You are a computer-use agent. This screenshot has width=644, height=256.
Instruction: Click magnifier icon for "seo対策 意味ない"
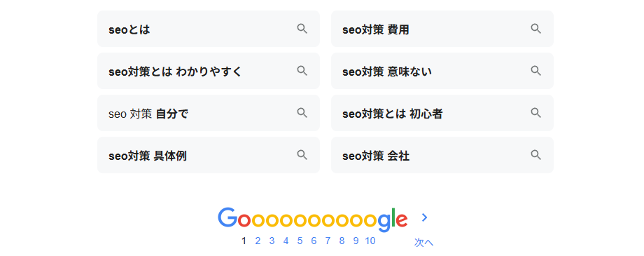point(535,71)
